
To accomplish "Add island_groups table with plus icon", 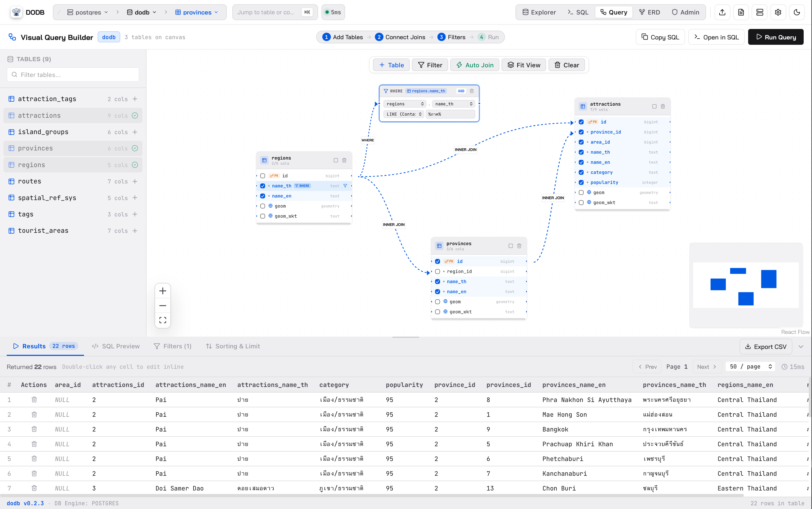I will pos(135,132).
